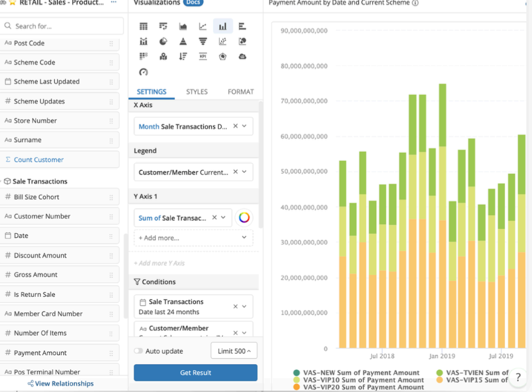Click the help question mark button
The height and width of the screenshot is (392, 532).
(x=518, y=377)
